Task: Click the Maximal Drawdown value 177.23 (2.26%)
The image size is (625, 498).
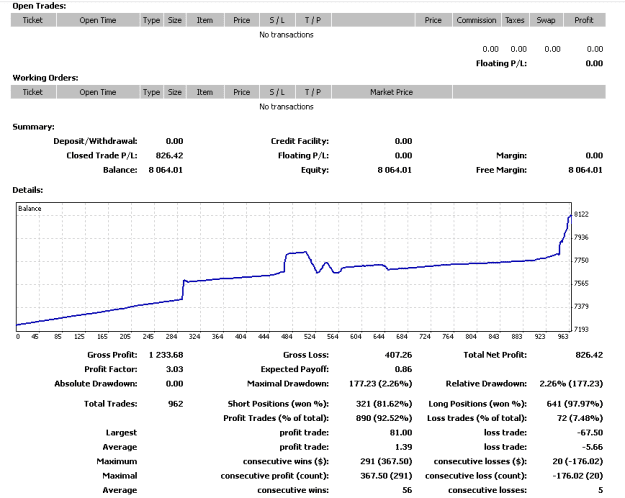Action: [x=381, y=384]
